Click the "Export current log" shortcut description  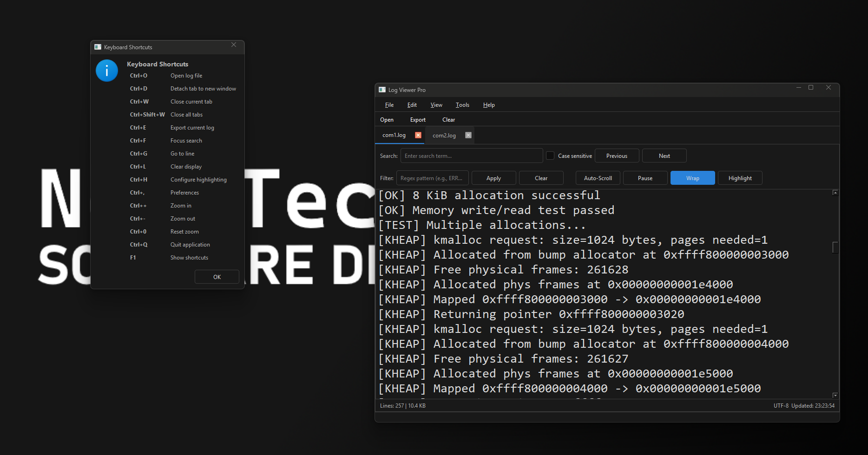coord(192,128)
